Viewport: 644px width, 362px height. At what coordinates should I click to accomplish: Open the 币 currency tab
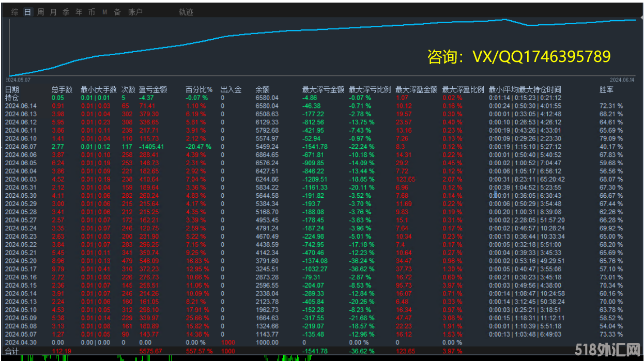pyautogui.click(x=91, y=12)
